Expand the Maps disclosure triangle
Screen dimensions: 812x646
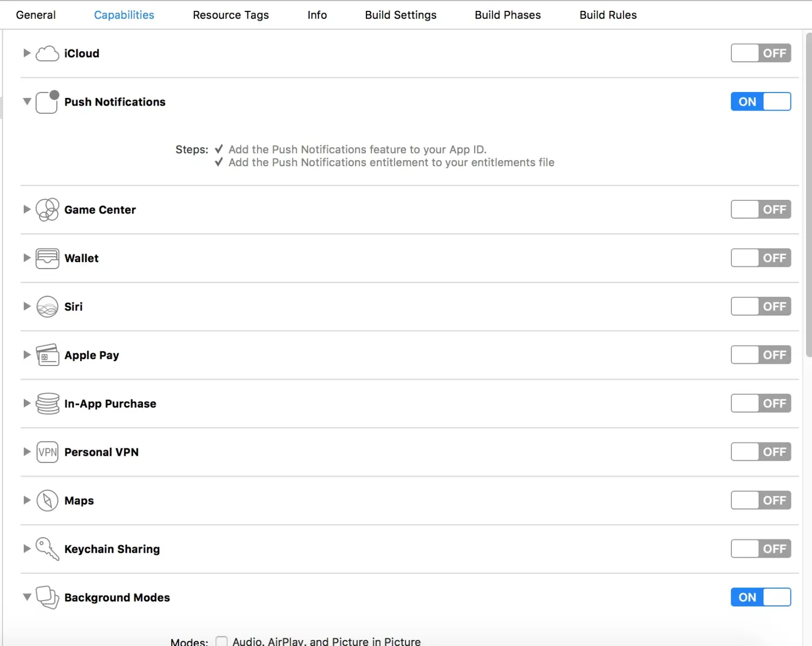(x=27, y=500)
